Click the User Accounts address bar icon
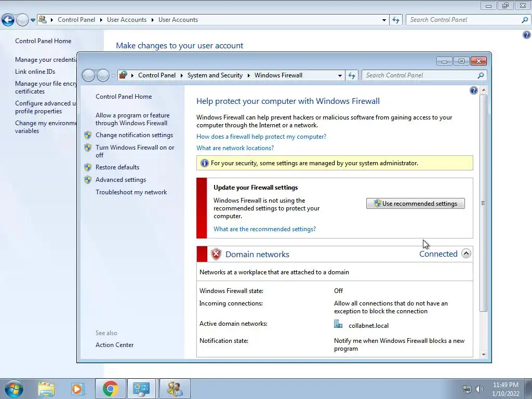This screenshot has width=532, height=399. (x=43, y=19)
